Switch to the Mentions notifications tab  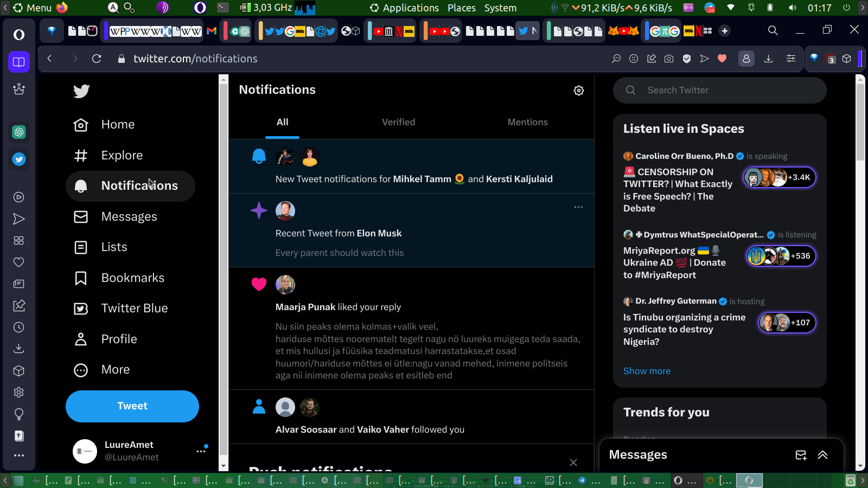(x=528, y=123)
